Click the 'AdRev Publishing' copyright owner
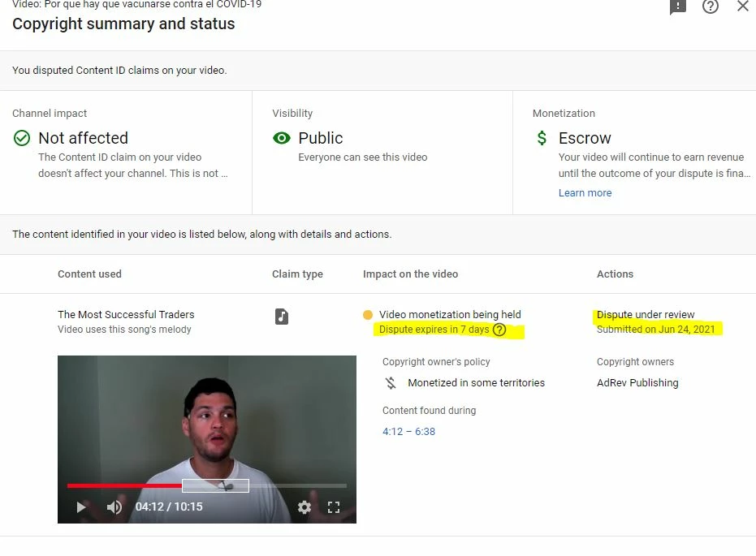The width and height of the screenshot is (756, 556). 637,383
